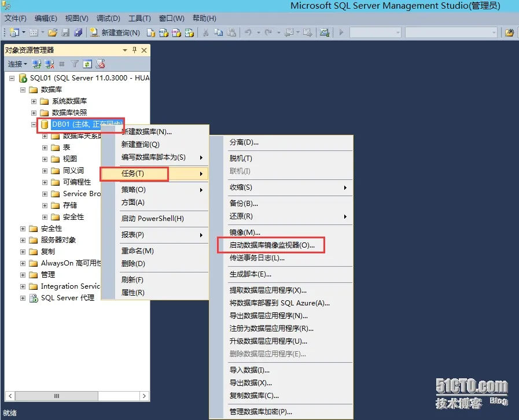Screen dimensions: 519x420
Task: Open the 调试(D) menu
Action: click(x=108, y=18)
